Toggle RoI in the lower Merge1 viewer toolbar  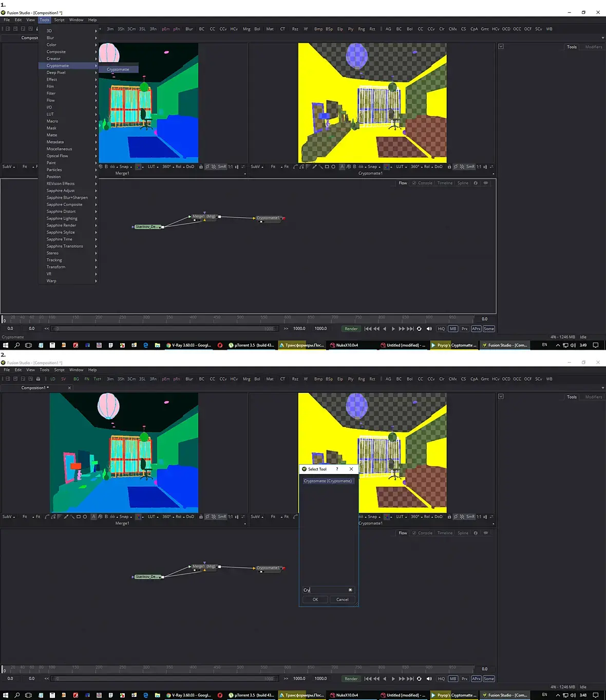coord(178,517)
